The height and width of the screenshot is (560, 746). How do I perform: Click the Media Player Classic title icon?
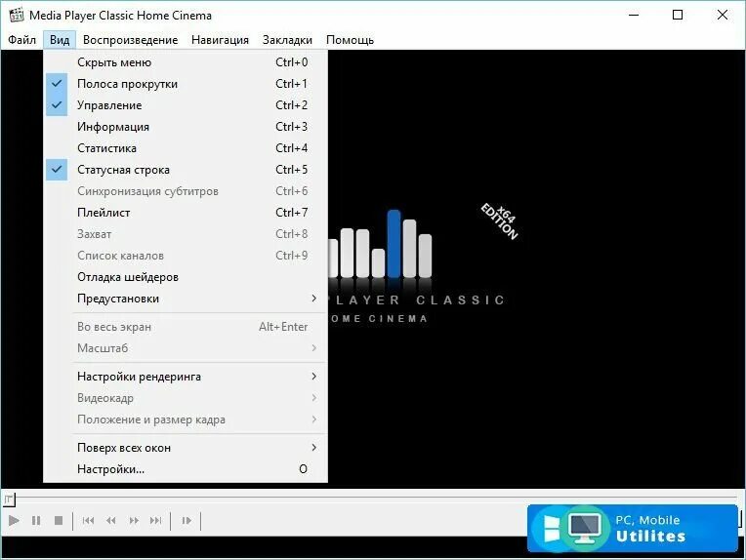pyautogui.click(x=16, y=15)
